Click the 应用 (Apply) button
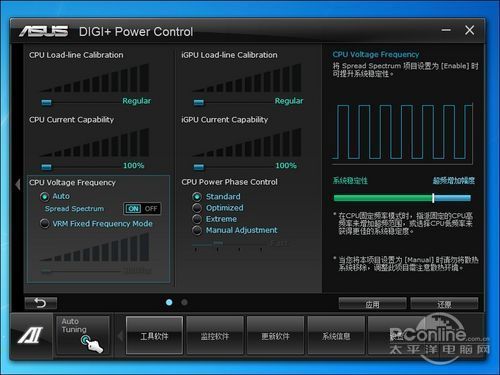 (x=372, y=304)
